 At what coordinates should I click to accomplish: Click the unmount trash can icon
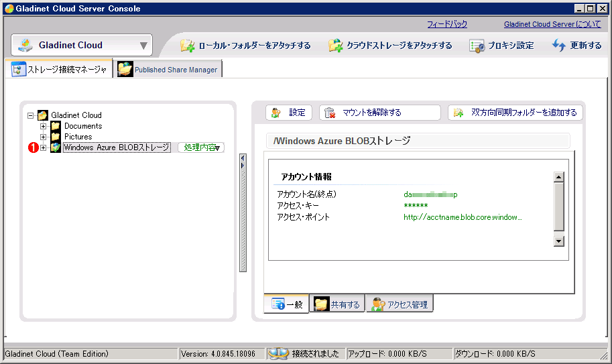330,113
